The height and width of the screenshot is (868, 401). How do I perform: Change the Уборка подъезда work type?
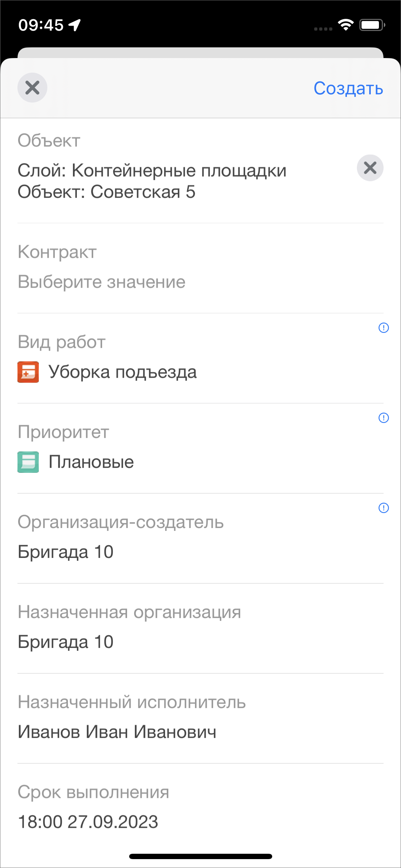click(122, 372)
